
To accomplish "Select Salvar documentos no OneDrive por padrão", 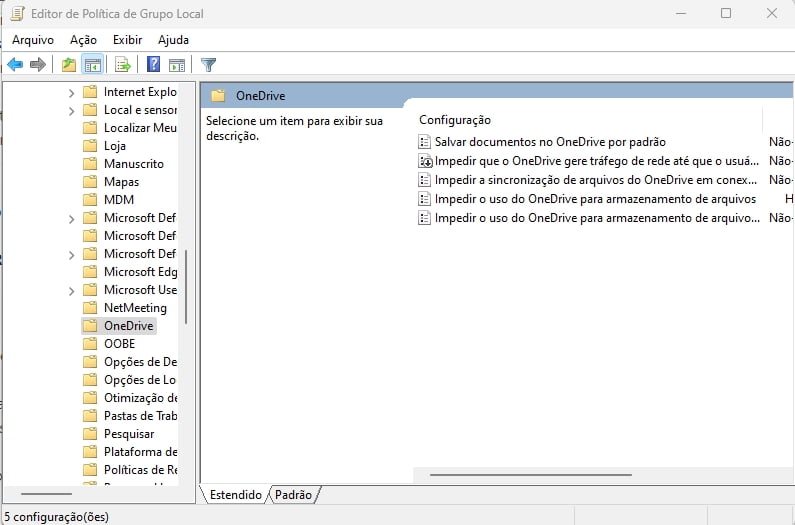I will coord(550,142).
